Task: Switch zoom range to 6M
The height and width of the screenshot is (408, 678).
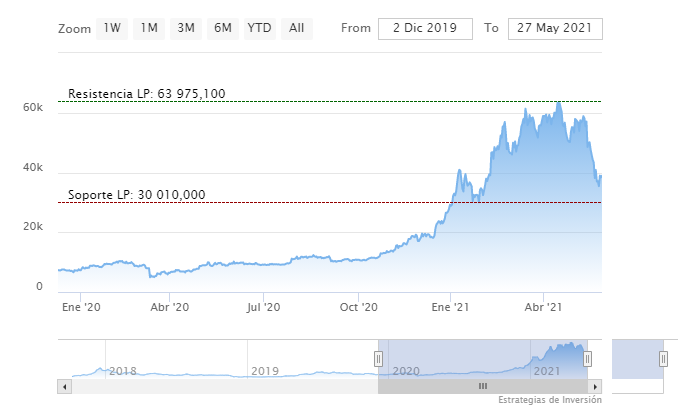Action: click(222, 28)
